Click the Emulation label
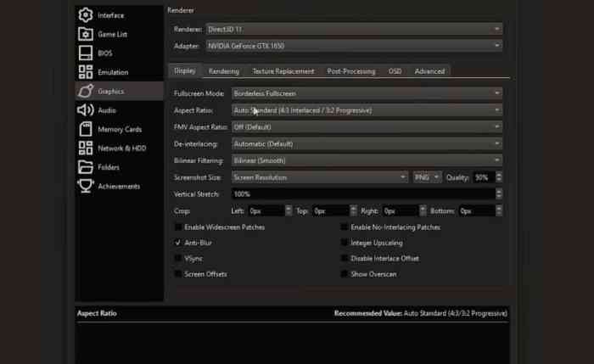Screen dimensions: 594x364 (113, 72)
